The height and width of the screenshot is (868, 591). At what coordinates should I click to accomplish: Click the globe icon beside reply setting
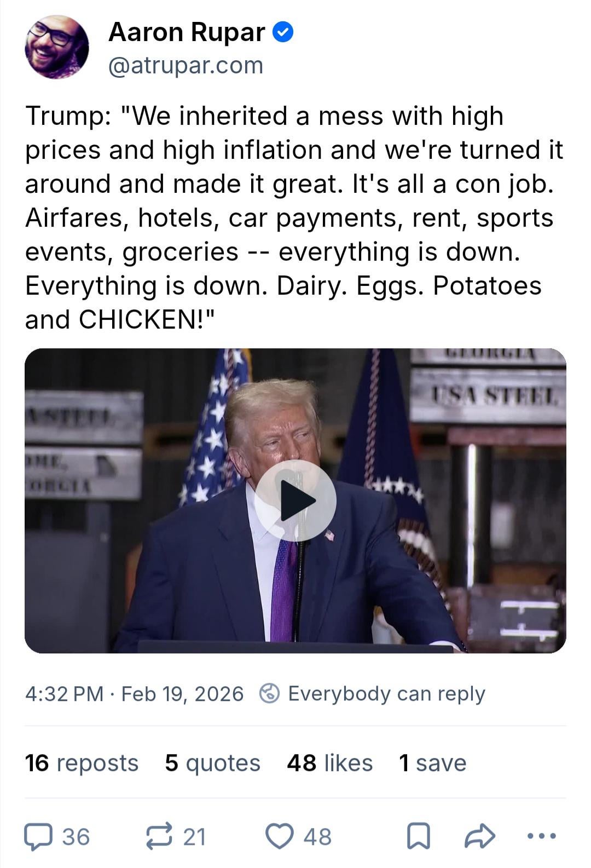pos(269,694)
